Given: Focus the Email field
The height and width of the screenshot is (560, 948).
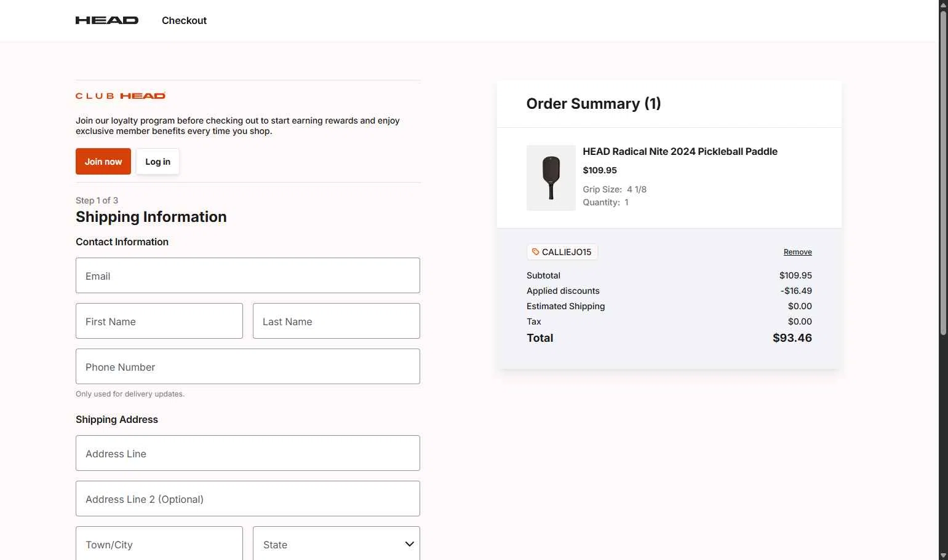Looking at the screenshot, I should click(248, 275).
